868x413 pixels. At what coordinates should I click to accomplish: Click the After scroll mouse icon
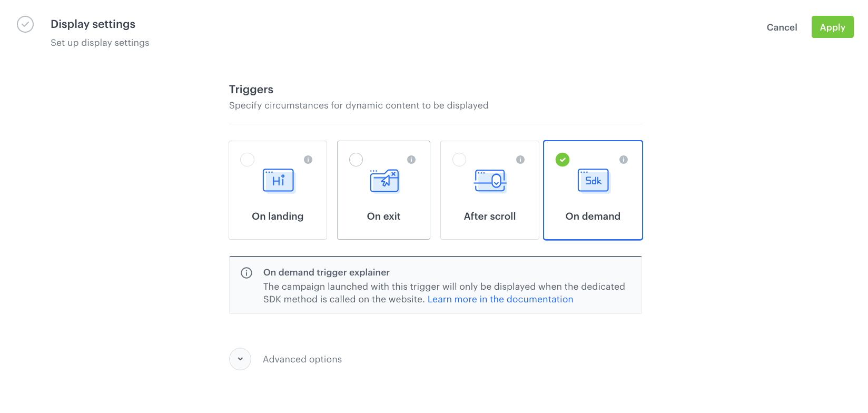coord(489,180)
